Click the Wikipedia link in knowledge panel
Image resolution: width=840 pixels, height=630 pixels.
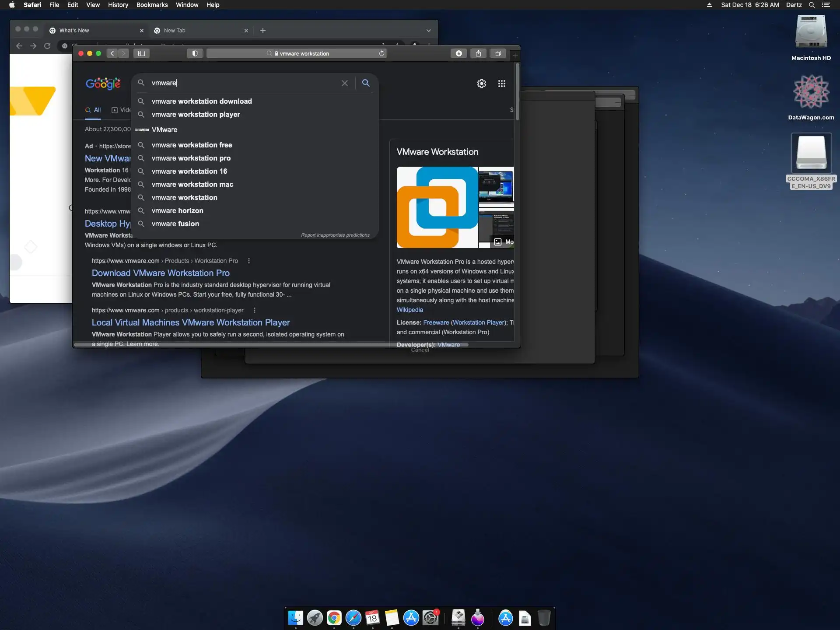[x=409, y=310]
